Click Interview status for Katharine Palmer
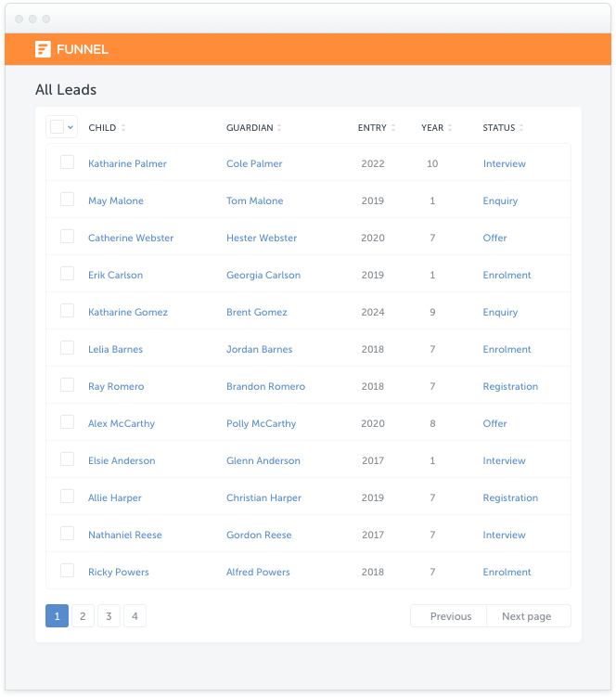 505,163
